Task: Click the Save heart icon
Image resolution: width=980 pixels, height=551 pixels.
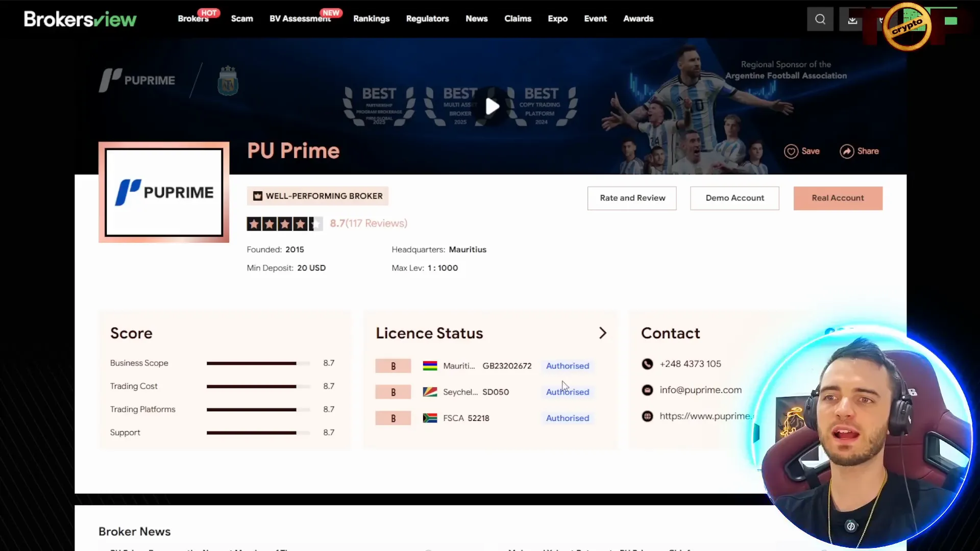Action: tap(791, 152)
